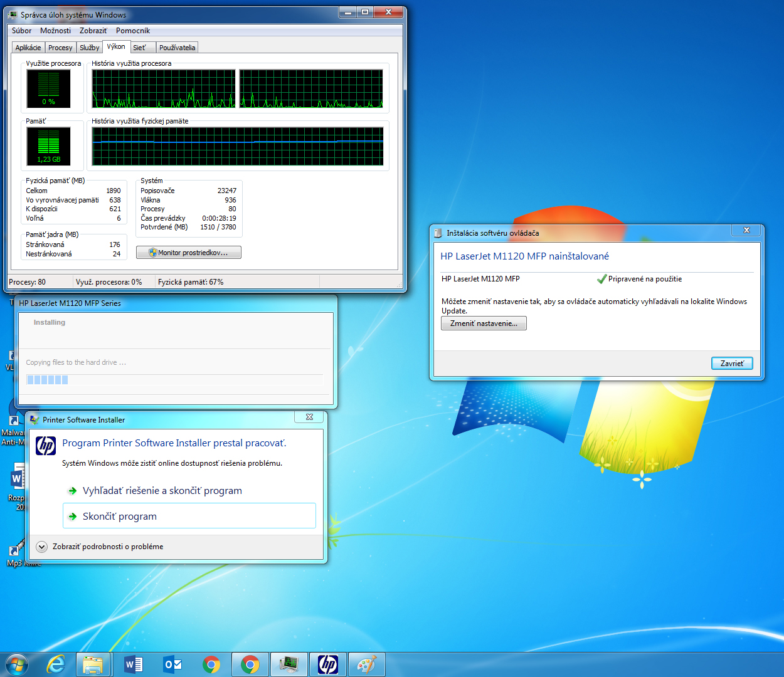The height and width of the screenshot is (677, 784).
Task: Select the Word document desktop icon
Action: (x=18, y=480)
